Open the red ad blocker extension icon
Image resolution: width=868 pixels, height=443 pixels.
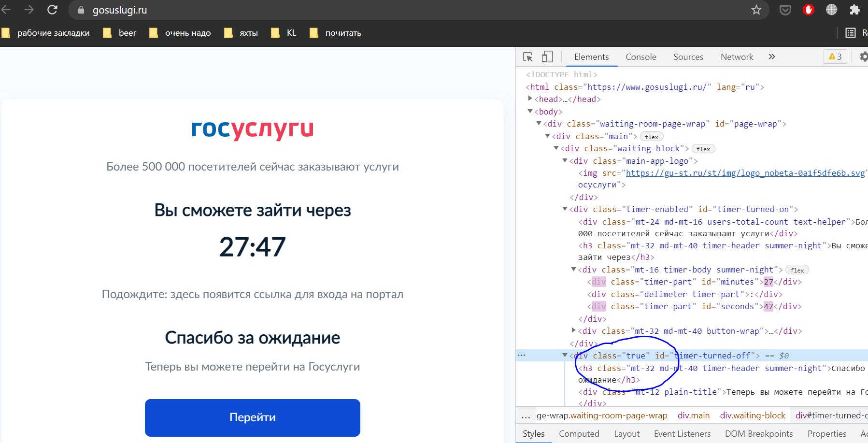[809, 10]
